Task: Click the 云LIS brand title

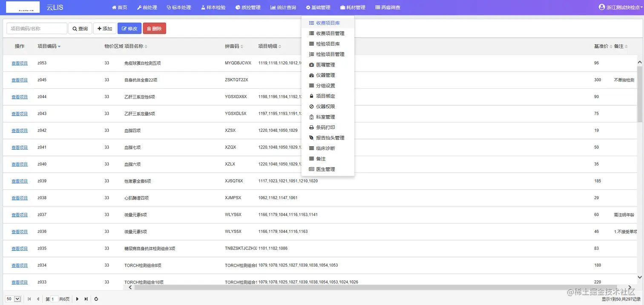Action: [55, 7]
